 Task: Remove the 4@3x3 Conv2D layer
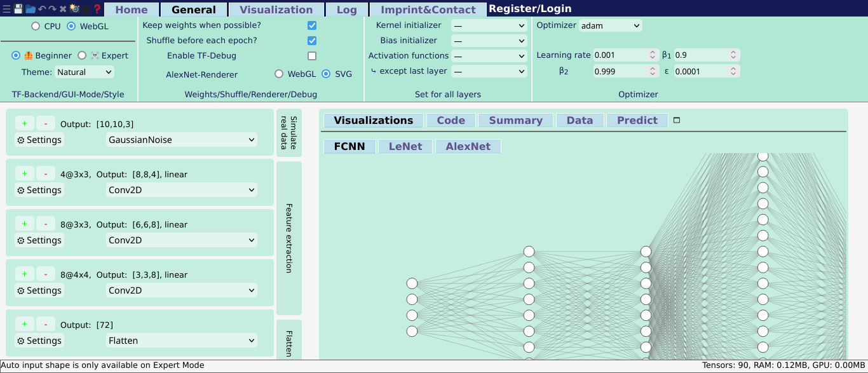46,174
